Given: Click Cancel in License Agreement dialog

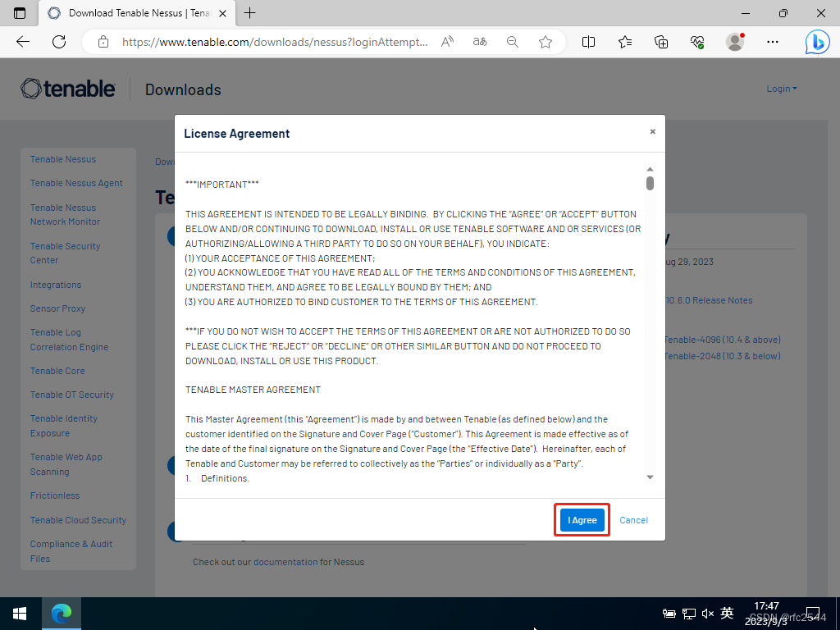Looking at the screenshot, I should [x=634, y=520].
